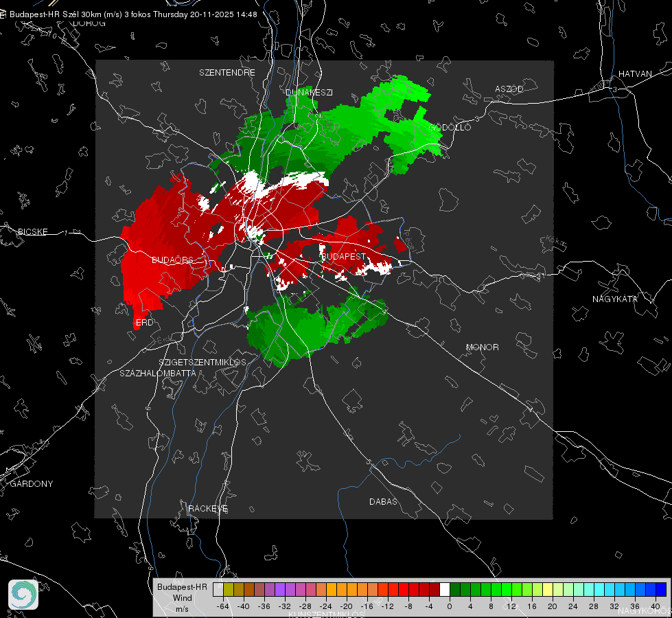Click the HATVAN map label
Screen dimensions: 672x618
(635, 73)
